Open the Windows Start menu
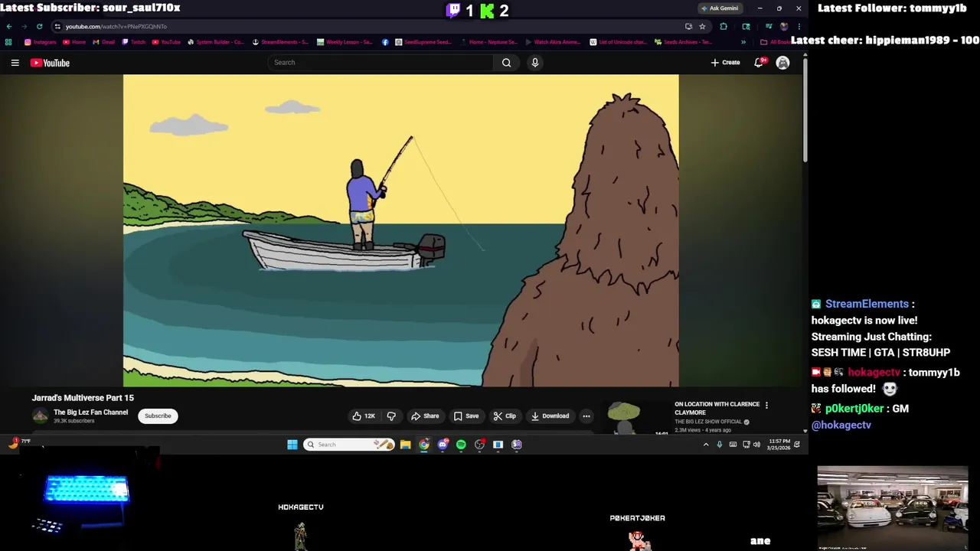980x551 pixels. tap(292, 445)
